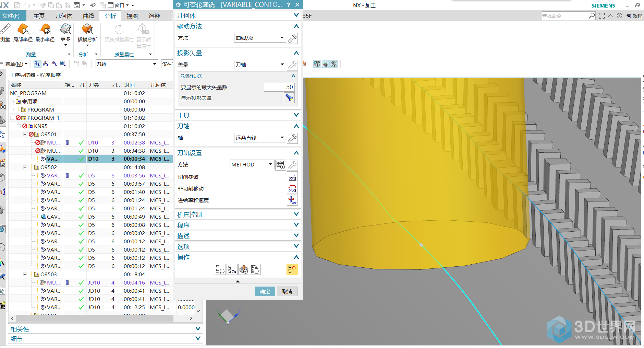Click the 确定 button
This screenshot has height=348, width=644.
point(265,291)
